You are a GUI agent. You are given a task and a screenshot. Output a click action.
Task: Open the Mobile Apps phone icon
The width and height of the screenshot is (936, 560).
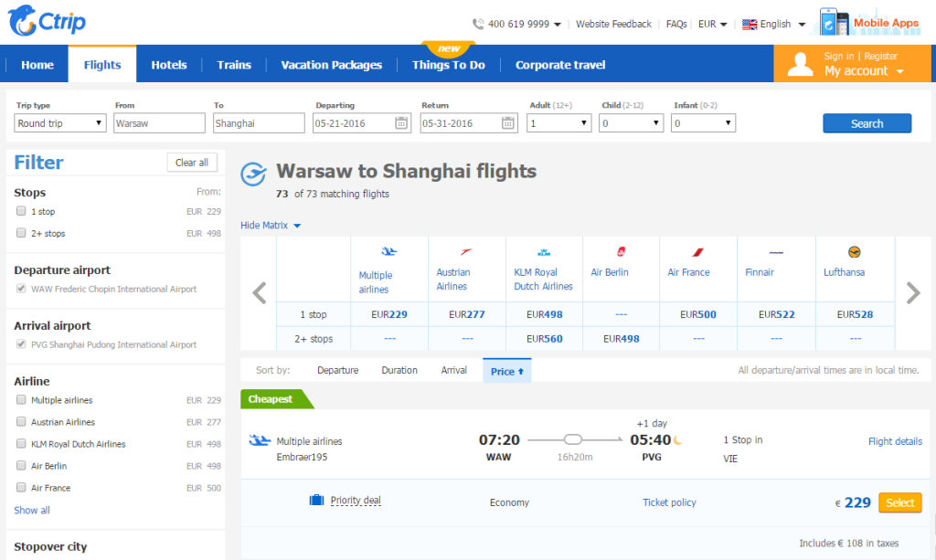tap(835, 22)
